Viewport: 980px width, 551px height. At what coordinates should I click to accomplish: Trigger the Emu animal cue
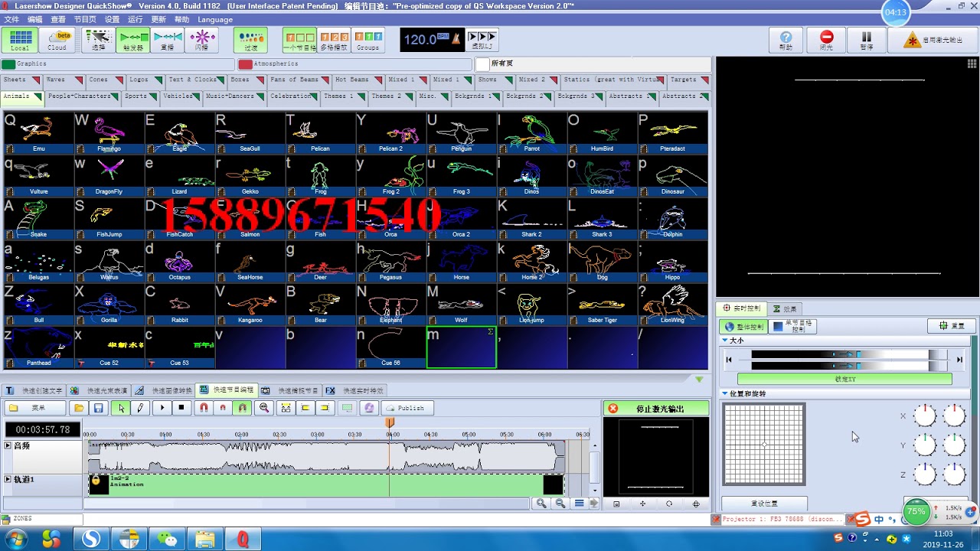tap(38, 132)
